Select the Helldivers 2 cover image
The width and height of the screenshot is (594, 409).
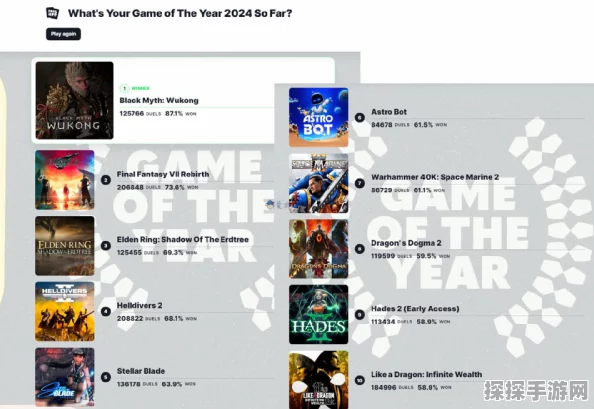[65, 311]
